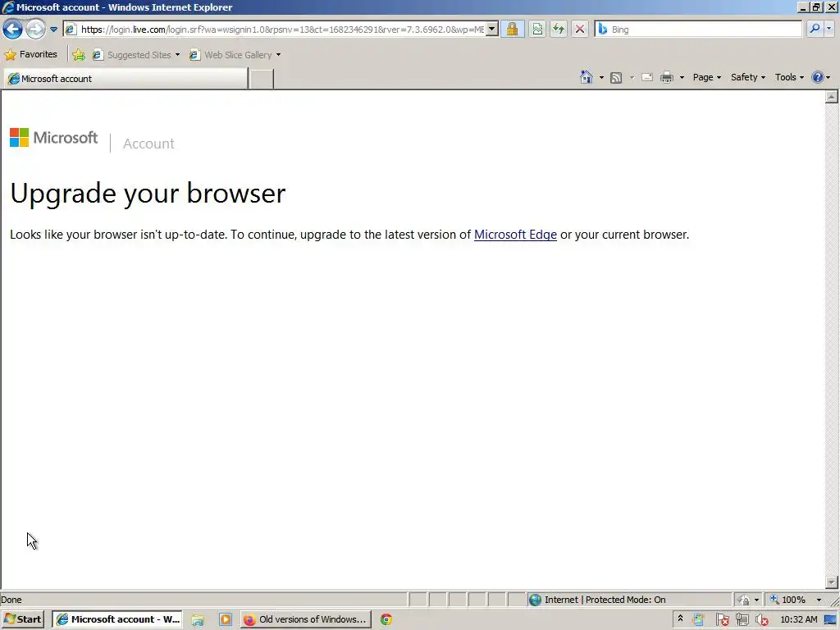Click the Show desktop button
This screenshot has height=630, width=840.
831,620
